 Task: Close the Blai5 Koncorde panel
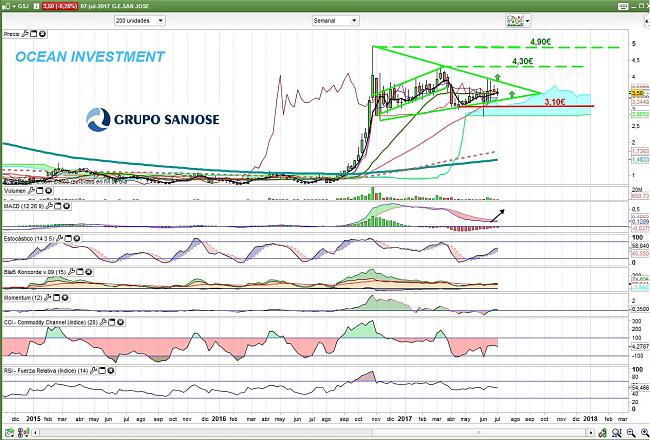(89, 272)
